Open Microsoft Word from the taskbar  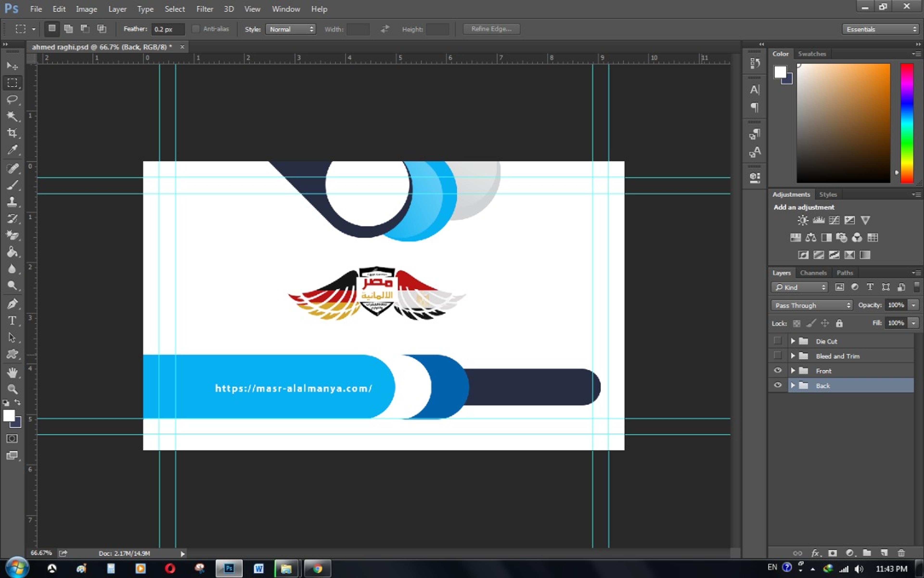point(258,568)
